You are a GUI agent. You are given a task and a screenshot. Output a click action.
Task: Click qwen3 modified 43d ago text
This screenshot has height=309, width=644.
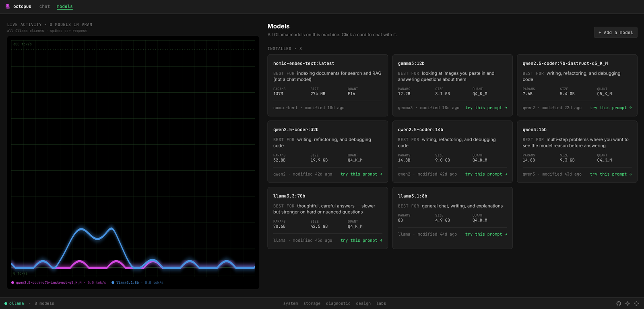coord(552,174)
